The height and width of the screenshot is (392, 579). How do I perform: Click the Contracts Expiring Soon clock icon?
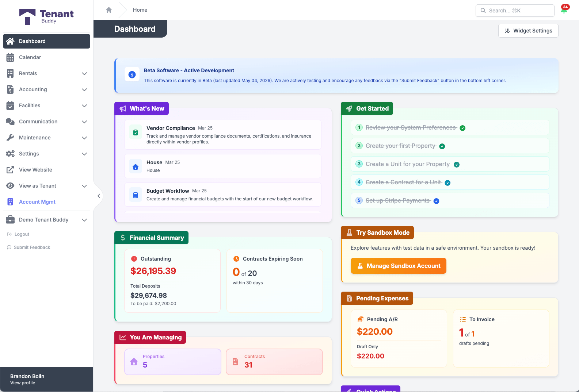[x=236, y=259]
